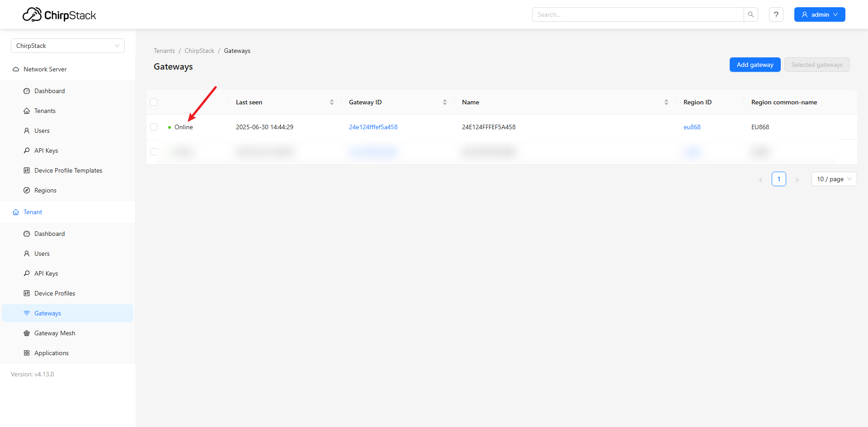Viewport: 868px width, 427px height.
Task: Open the Applications menu item
Action: (68, 353)
